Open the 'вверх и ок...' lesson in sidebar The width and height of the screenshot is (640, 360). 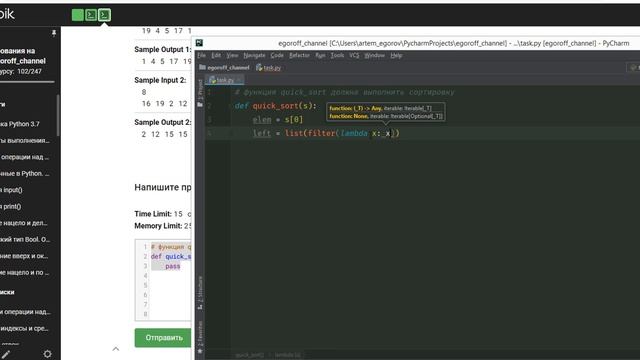[x=25, y=256]
